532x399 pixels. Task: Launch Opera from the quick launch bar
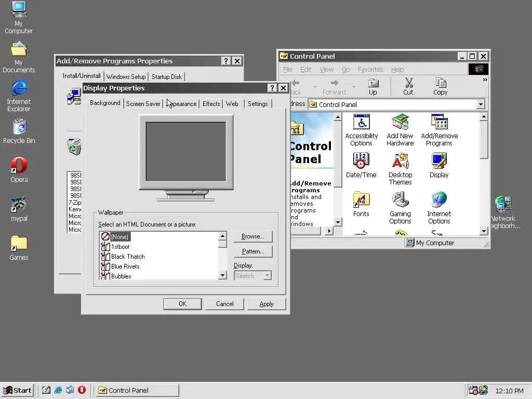pyautogui.click(x=82, y=390)
